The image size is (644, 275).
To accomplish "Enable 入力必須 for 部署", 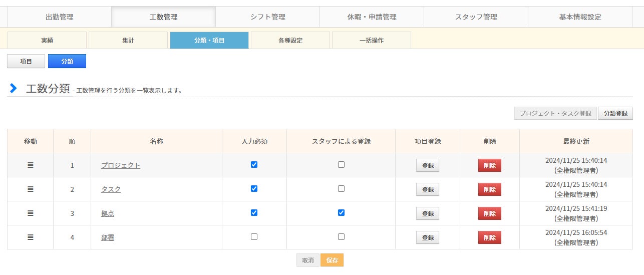I will (x=254, y=236).
